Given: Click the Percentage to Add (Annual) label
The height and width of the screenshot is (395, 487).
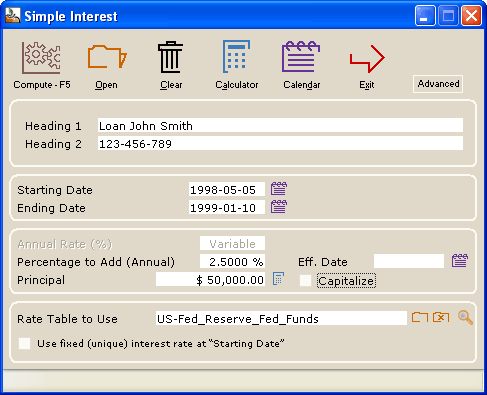Looking at the screenshot, I should (x=96, y=262).
